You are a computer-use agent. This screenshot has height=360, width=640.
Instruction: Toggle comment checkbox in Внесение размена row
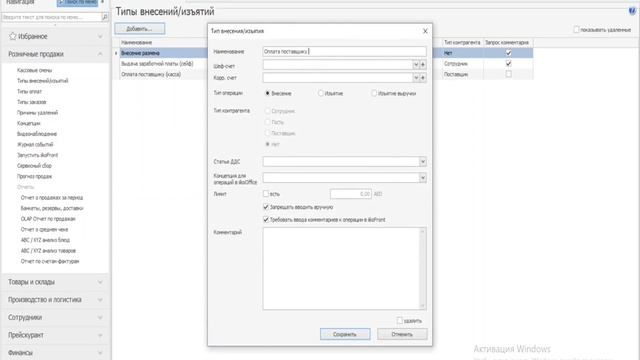coord(508,53)
